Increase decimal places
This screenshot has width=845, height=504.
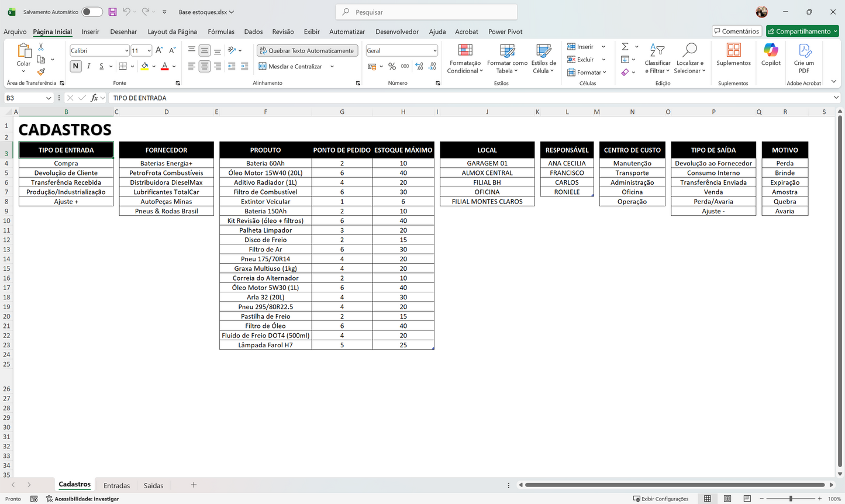(x=419, y=67)
